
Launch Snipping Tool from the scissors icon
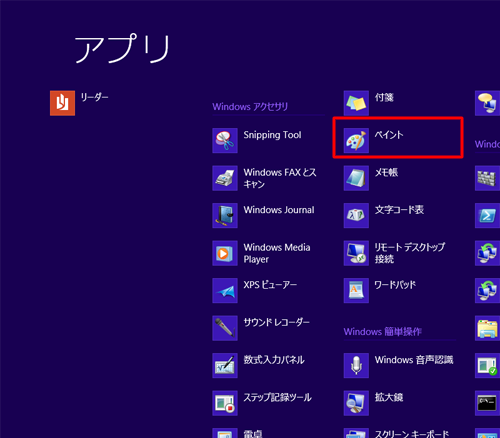point(225,140)
